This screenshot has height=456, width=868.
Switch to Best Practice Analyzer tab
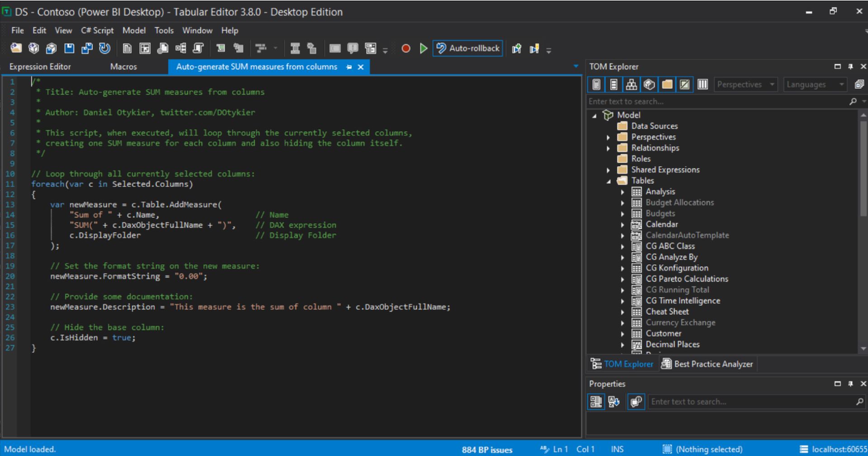708,364
